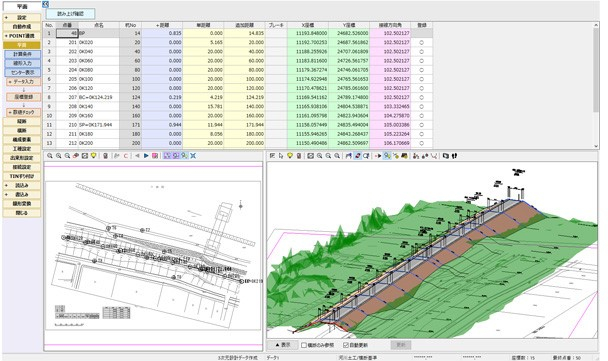Click the yellow light bulb in plan view toolbar
608x361 pixels.
(x=93, y=156)
